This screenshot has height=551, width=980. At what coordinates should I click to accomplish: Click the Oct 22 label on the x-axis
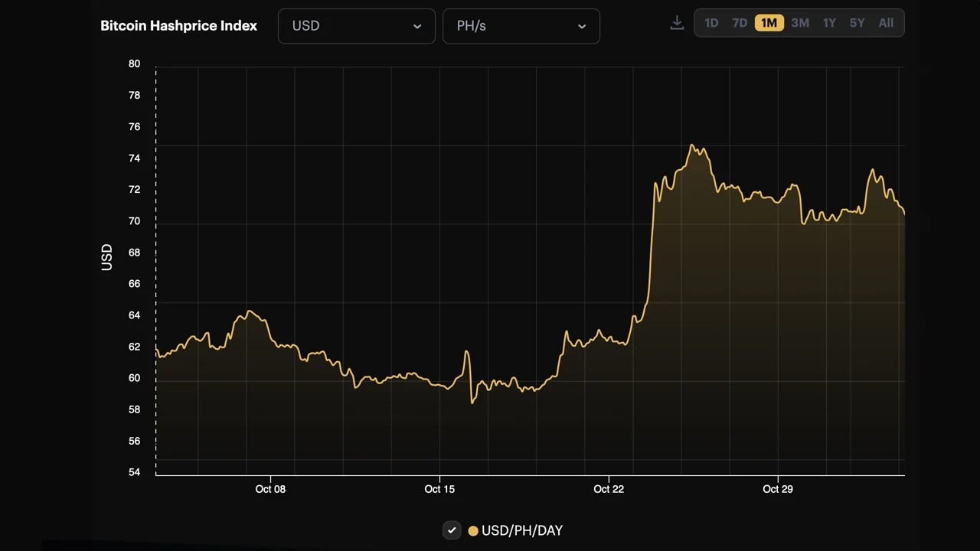tap(609, 489)
